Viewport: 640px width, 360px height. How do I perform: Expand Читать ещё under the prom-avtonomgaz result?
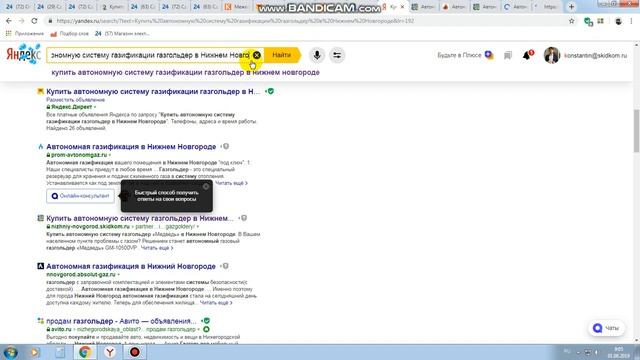coord(231,183)
